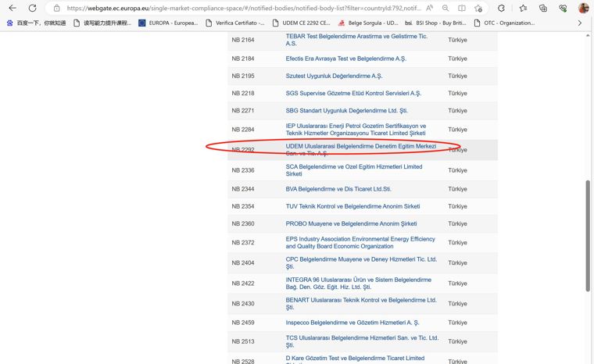
Task: Open the Baidu bookmark in the favorites bar
Action: [37, 23]
